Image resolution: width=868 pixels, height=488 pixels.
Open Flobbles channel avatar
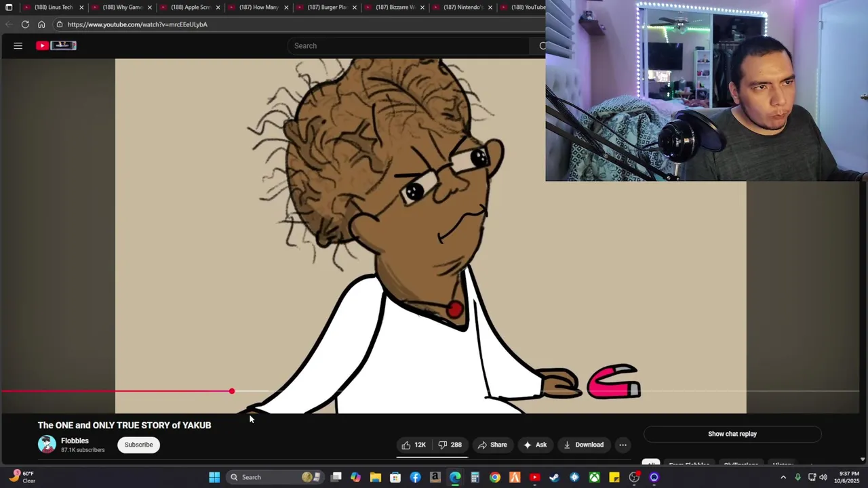pyautogui.click(x=47, y=445)
